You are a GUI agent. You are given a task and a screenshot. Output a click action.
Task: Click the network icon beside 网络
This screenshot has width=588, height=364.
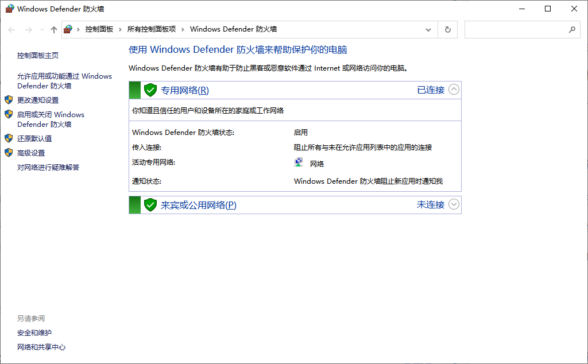(299, 163)
